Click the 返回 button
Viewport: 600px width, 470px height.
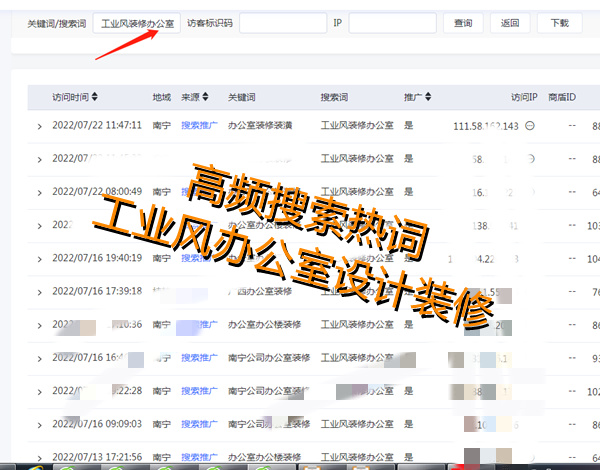tap(510, 23)
